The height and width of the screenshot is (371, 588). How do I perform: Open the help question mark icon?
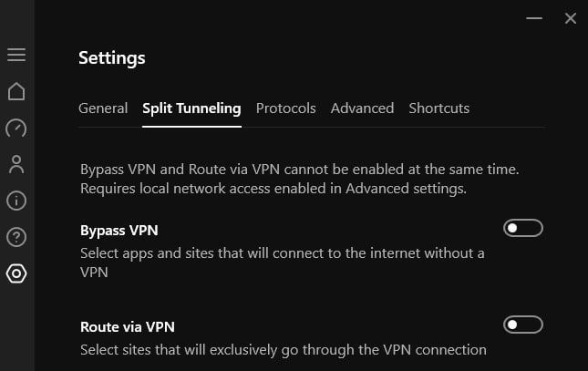click(16, 237)
